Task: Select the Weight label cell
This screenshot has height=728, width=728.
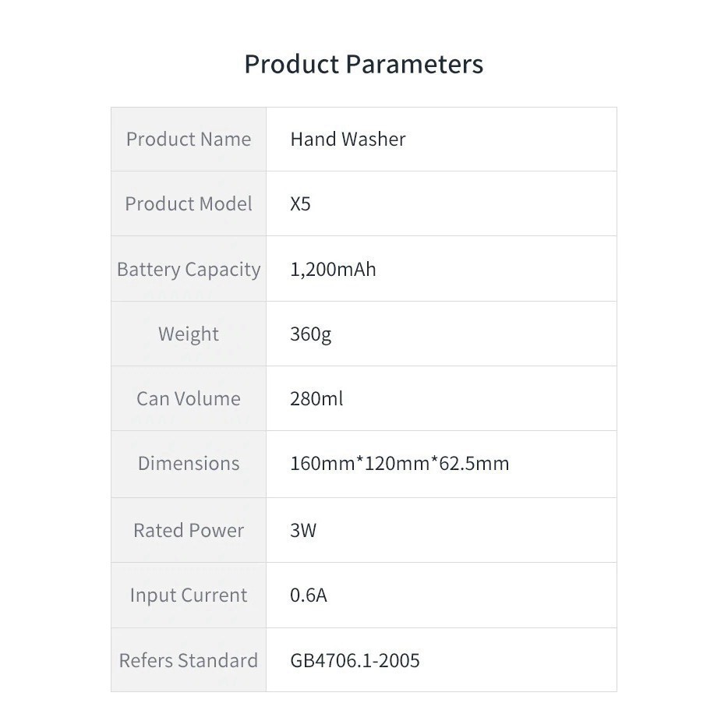Action: [189, 334]
